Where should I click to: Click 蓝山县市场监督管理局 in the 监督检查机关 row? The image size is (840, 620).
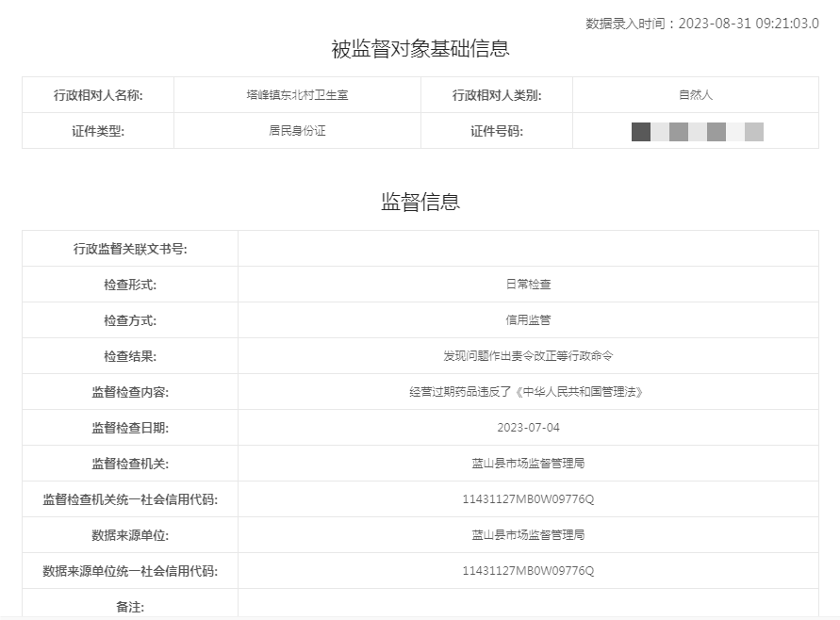528,464
